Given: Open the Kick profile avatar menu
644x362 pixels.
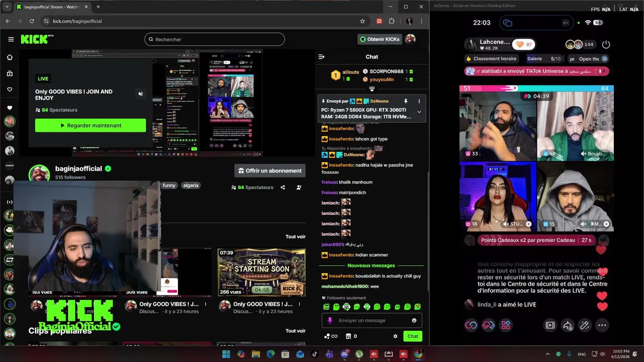Looking at the screenshot, I should pos(411,39).
